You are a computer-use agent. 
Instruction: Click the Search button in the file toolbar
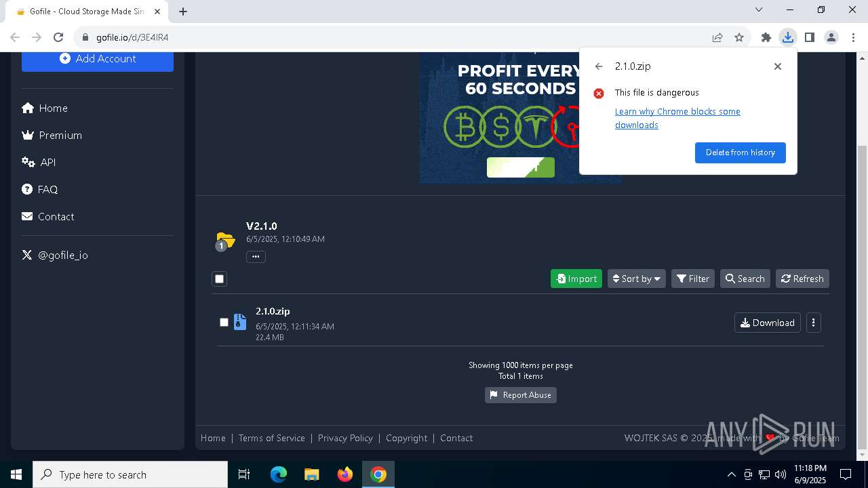pos(745,279)
